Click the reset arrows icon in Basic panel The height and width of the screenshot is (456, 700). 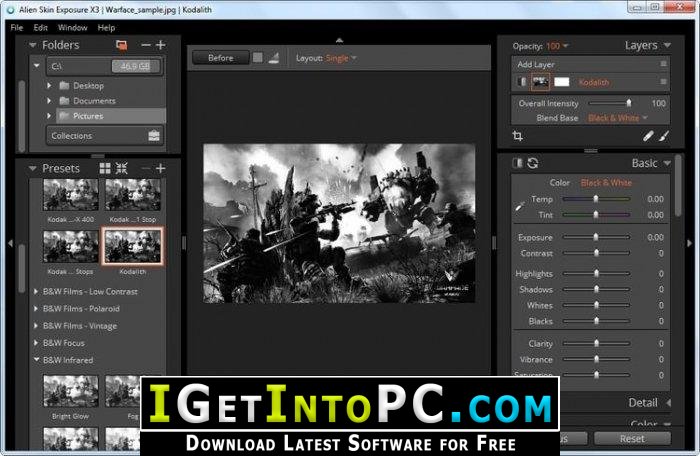coord(533,163)
